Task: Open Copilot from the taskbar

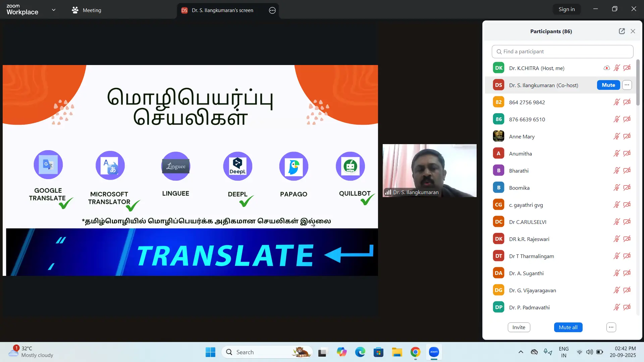Action: [341, 352]
